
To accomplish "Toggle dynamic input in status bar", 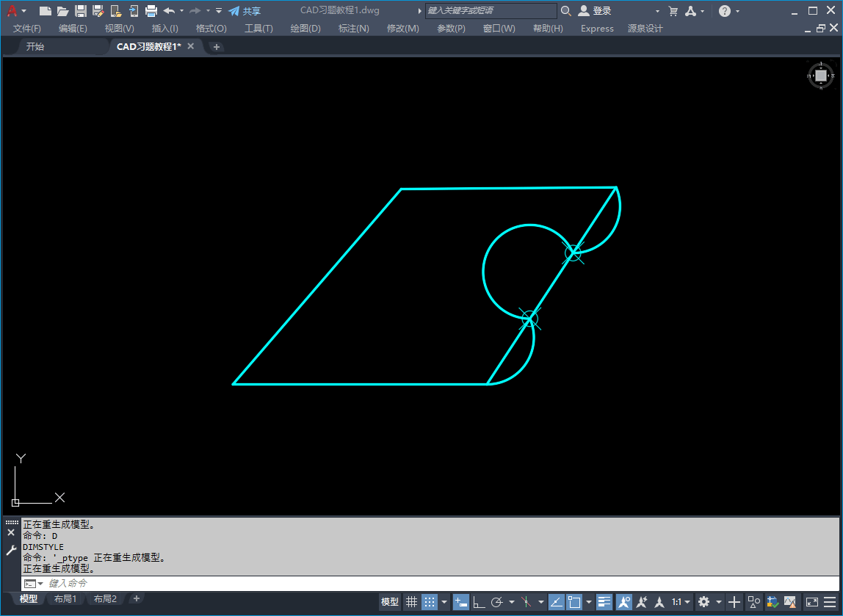I will point(460,602).
